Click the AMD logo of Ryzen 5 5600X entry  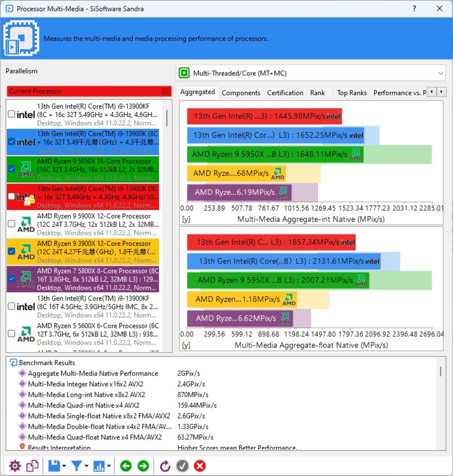(x=26, y=334)
